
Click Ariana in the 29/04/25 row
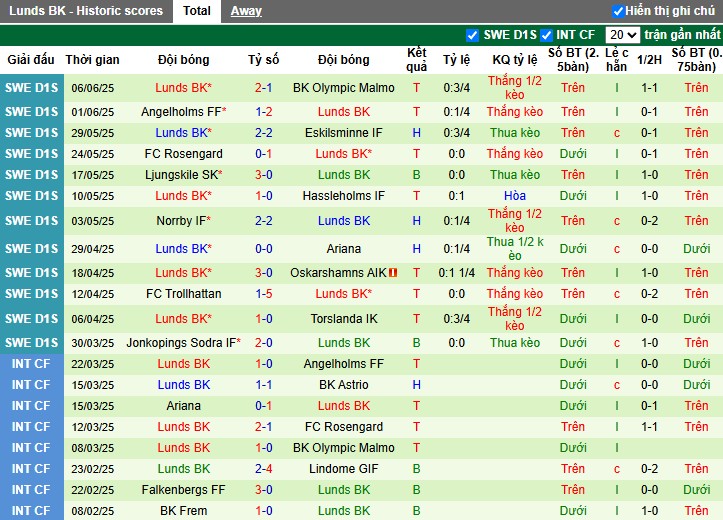coord(344,249)
